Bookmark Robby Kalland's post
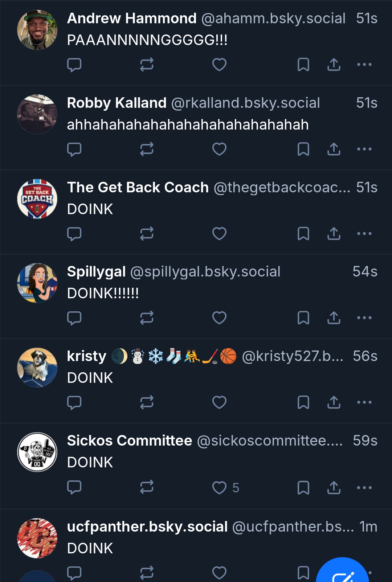The image size is (392, 582). [303, 149]
